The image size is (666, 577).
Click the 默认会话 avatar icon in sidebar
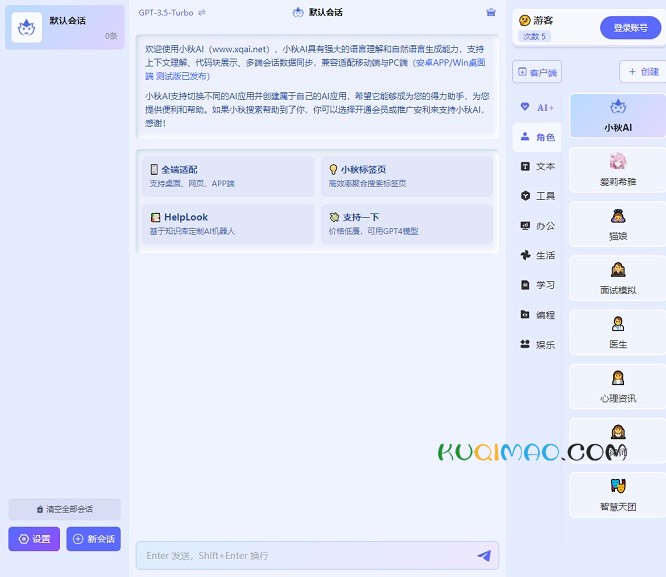[x=27, y=28]
